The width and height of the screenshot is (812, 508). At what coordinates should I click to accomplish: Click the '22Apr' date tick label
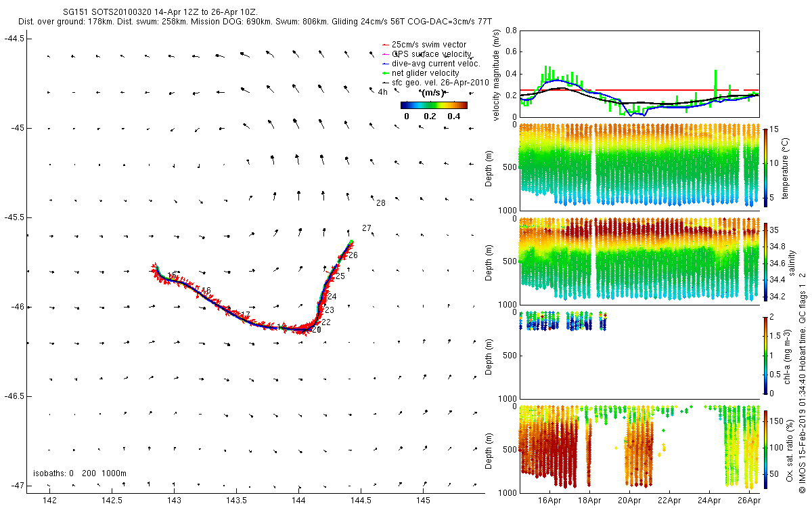point(669,501)
